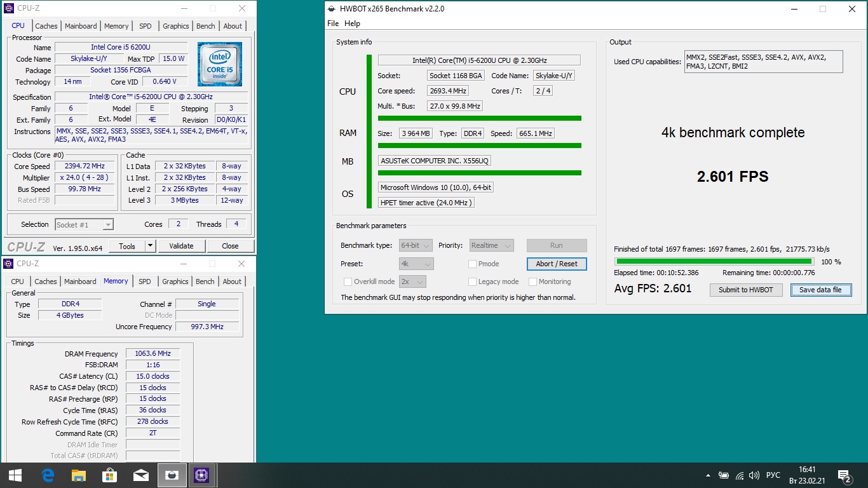Open SPD tab in lower CPU-Z Memory window

pos(145,281)
